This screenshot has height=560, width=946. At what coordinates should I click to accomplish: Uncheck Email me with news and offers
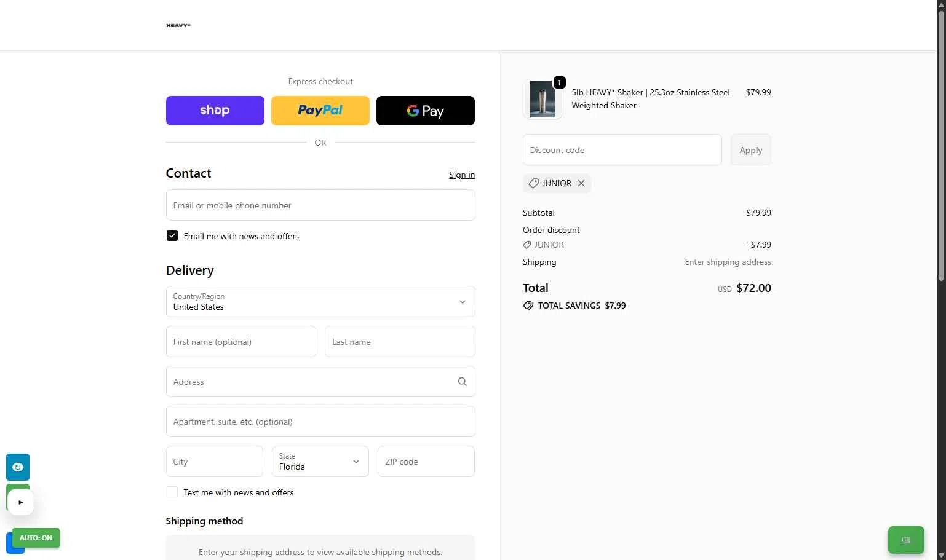[x=172, y=235]
